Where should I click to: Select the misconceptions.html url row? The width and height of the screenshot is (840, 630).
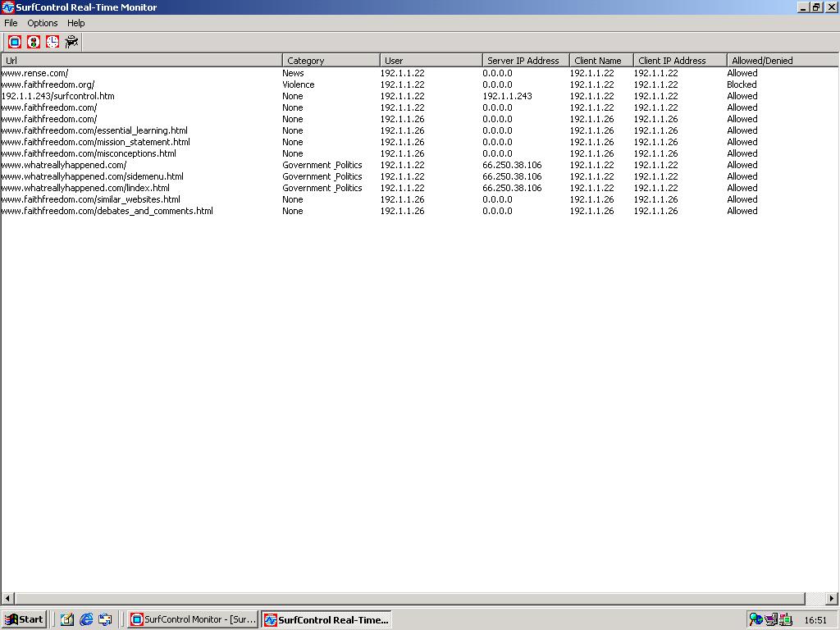[89, 153]
